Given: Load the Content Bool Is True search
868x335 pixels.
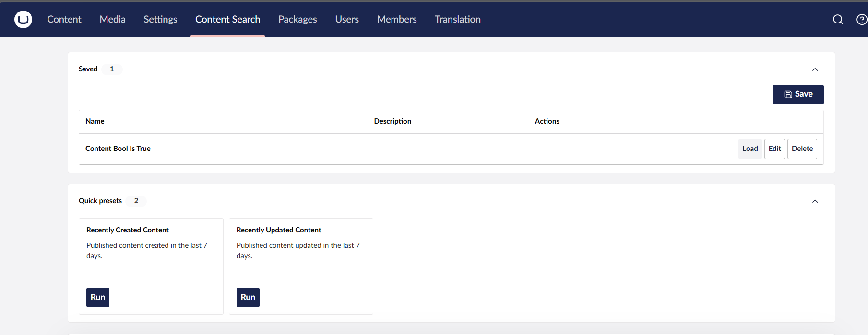Looking at the screenshot, I should click(750, 149).
